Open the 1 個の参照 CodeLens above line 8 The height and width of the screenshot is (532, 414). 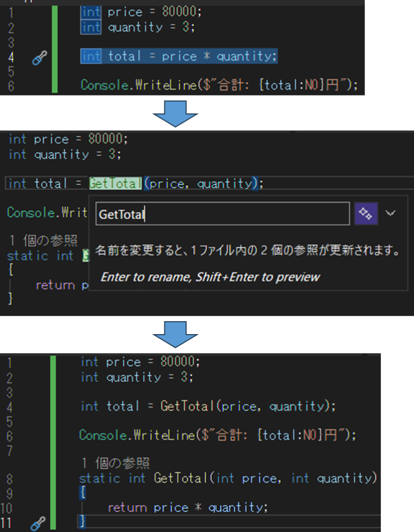tap(115, 462)
